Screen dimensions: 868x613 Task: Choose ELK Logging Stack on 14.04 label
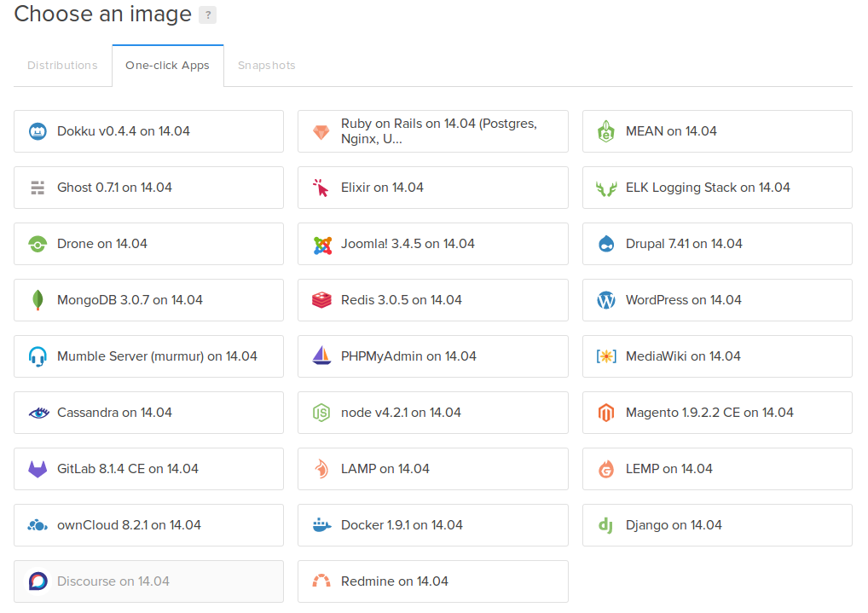click(708, 188)
